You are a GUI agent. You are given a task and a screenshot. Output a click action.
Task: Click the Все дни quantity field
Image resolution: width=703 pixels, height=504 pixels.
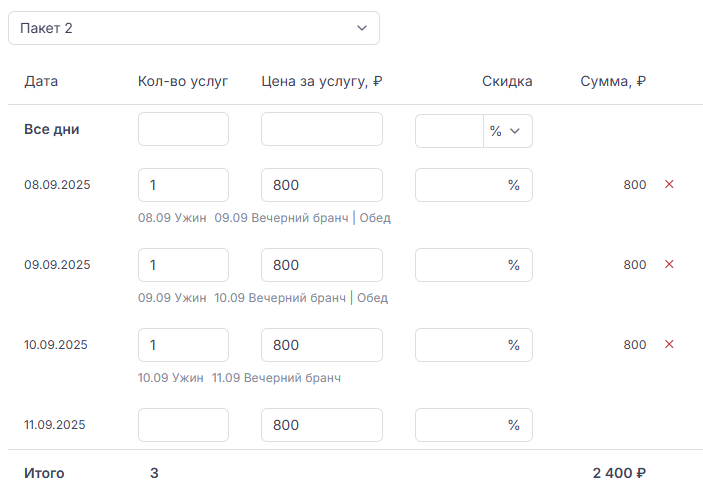point(183,130)
